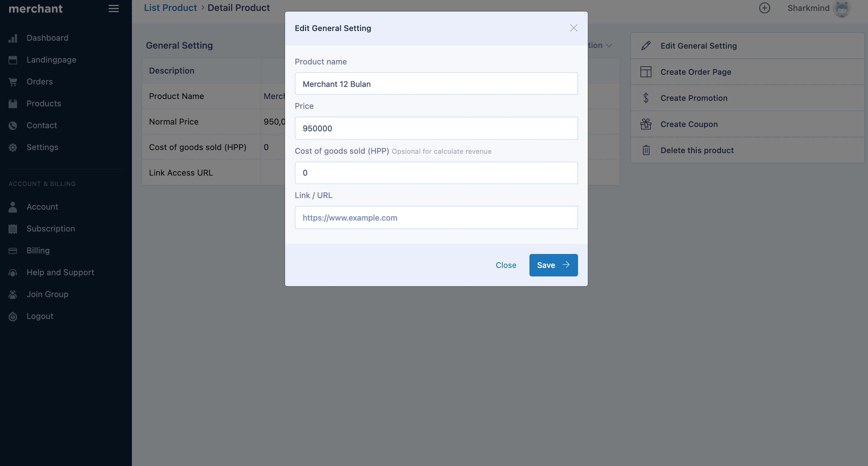Click the Create Order Page layout icon
Viewport: 868px width, 466px height.
(x=646, y=72)
